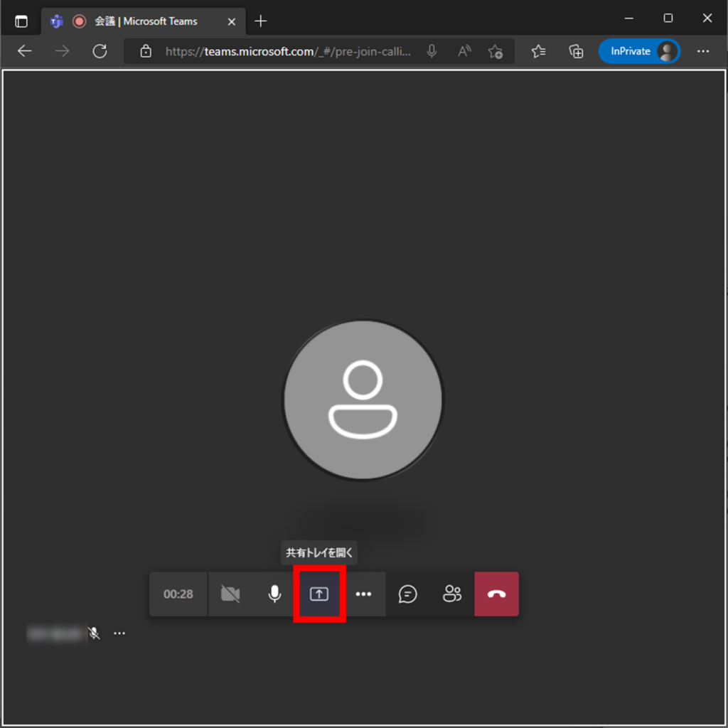Open a new browser tab
Screen dimensions: 728x728
click(x=261, y=21)
